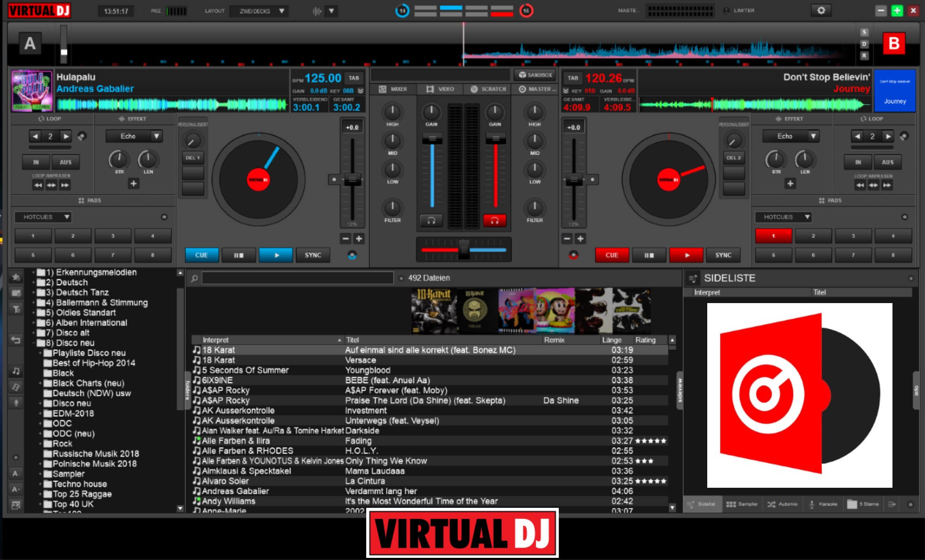The image size is (925, 560).
Task: Add effect slot with plus on deck A
Action: pyautogui.click(x=133, y=183)
